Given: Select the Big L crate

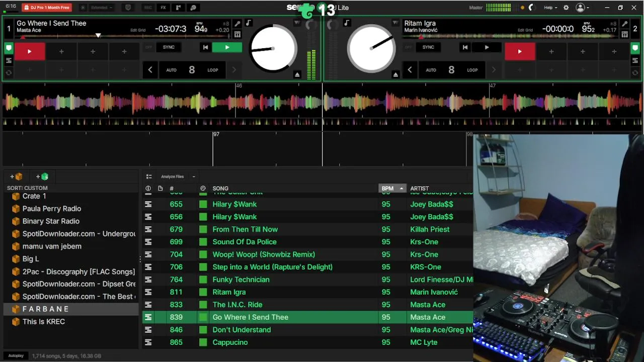Looking at the screenshot, I should pyautogui.click(x=70, y=259).
